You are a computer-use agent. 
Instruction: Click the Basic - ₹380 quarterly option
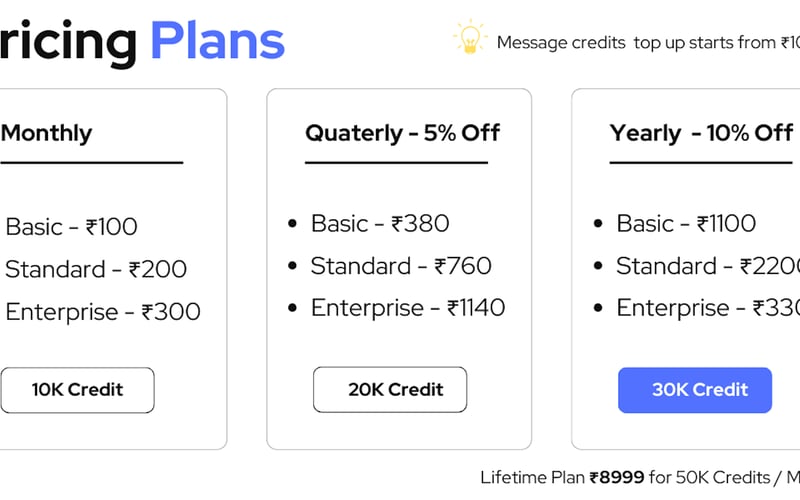[x=380, y=223]
